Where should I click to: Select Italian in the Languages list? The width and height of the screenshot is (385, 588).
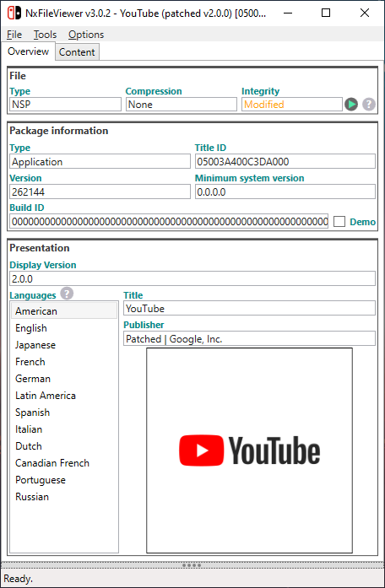(64, 429)
